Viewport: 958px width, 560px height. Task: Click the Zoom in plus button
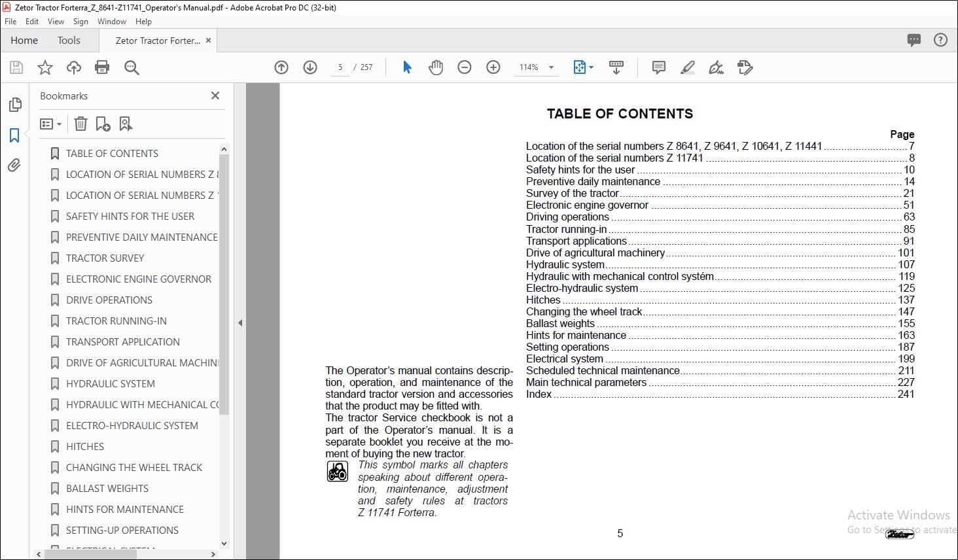pos(493,67)
